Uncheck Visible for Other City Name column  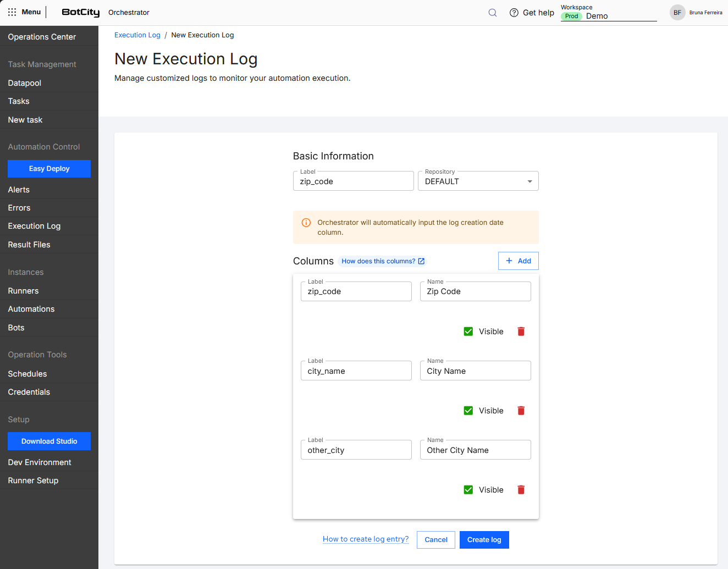coord(468,490)
